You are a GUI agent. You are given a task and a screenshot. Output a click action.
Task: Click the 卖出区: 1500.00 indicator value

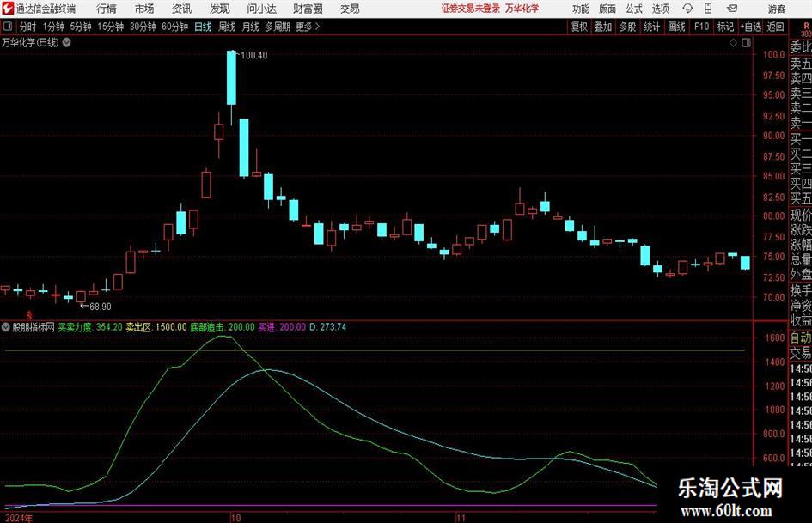point(156,326)
